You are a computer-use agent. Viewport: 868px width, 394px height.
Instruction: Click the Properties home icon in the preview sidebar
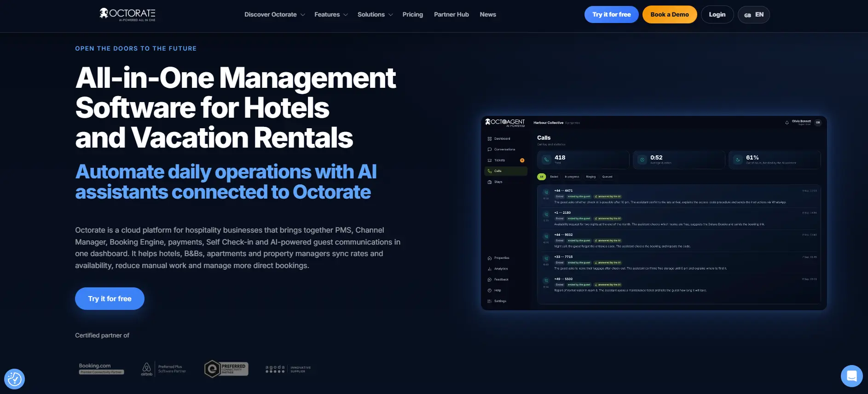click(489, 258)
